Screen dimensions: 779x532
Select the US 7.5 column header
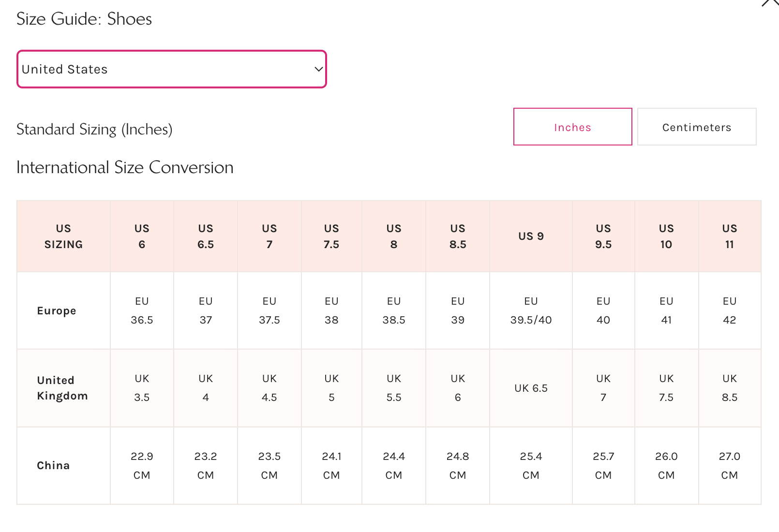(331, 236)
